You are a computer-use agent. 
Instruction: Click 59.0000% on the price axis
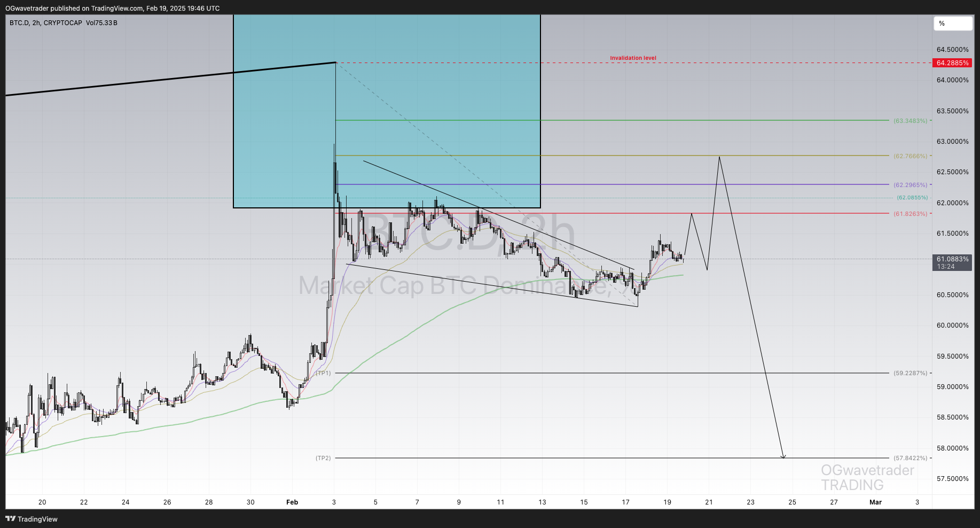click(952, 387)
